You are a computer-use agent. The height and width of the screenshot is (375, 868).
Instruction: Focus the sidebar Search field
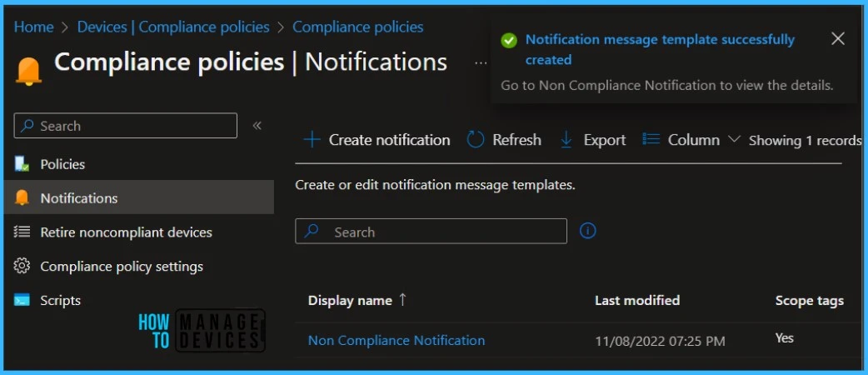[126, 126]
